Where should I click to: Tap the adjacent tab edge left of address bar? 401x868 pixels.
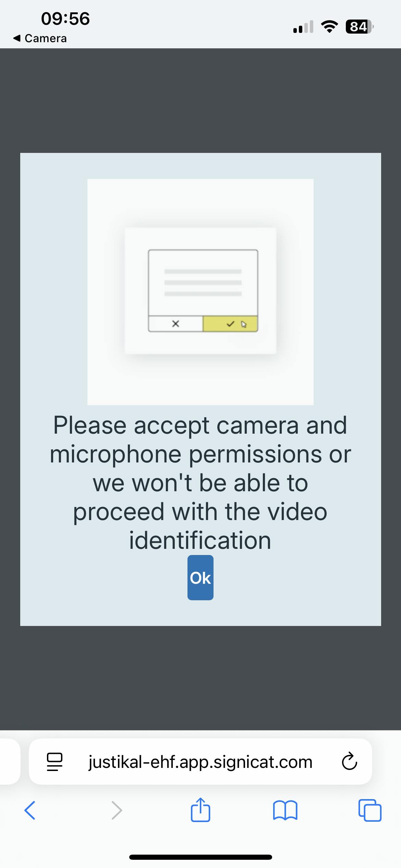10,762
